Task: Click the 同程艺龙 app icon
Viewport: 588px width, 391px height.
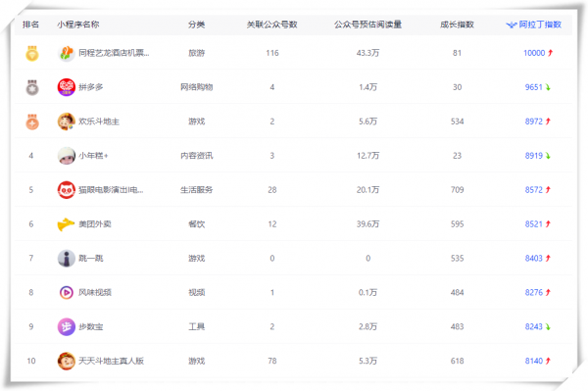Action: [67, 53]
